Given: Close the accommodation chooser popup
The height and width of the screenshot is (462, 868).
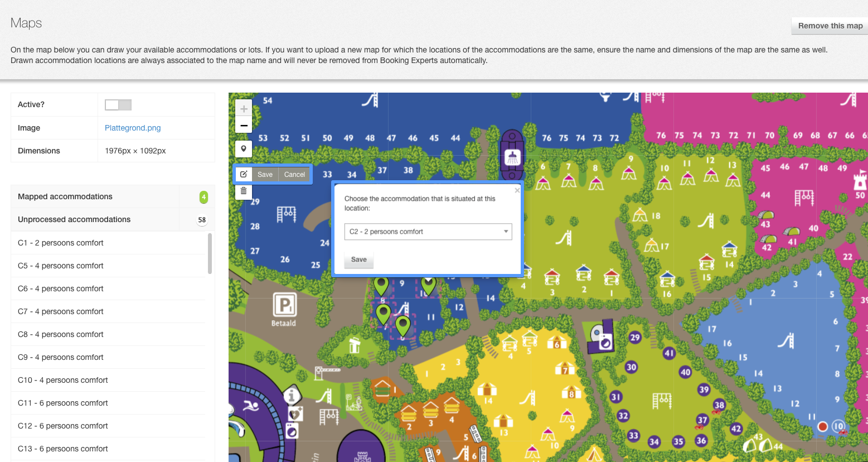Looking at the screenshot, I should click(517, 190).
